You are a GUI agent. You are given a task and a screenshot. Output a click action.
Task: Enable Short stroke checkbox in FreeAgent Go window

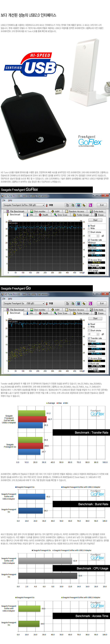click(x=89, y=330)
